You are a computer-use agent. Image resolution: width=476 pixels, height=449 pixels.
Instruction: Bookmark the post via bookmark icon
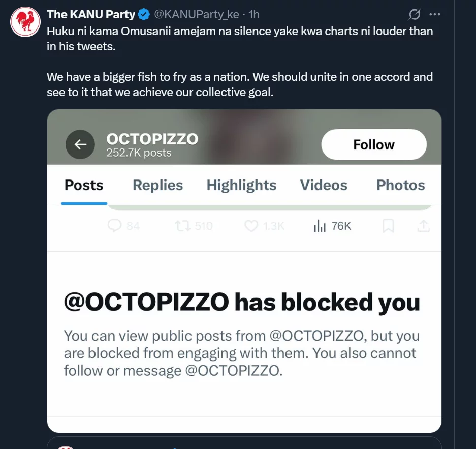click(x=388, y=226)
